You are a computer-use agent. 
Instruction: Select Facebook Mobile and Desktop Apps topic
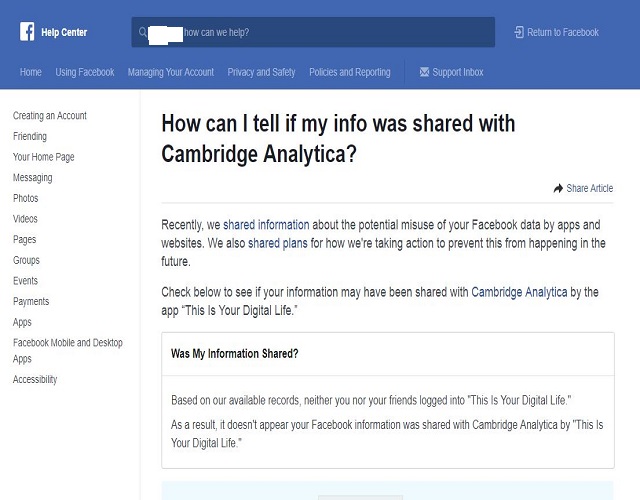pyautogui.click(x=68, y=351)
